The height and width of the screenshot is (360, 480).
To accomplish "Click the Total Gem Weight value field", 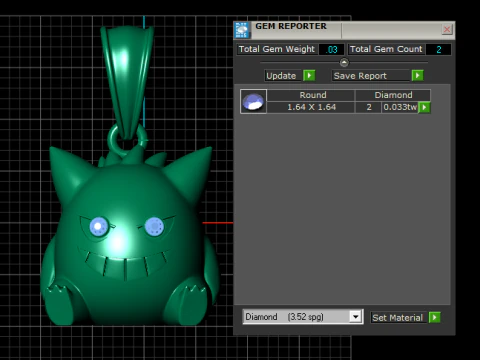I will pos(331,49).
